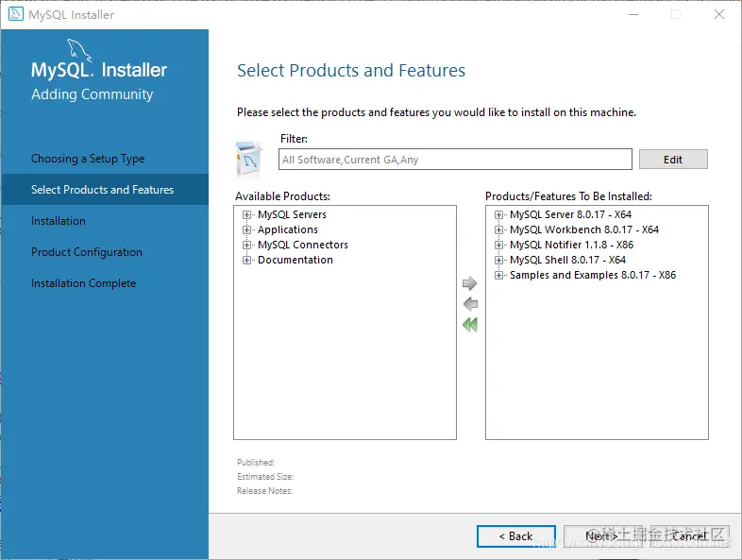Select MySQL Notifier 1.1.8 - X86 entry

click(571, 245)
